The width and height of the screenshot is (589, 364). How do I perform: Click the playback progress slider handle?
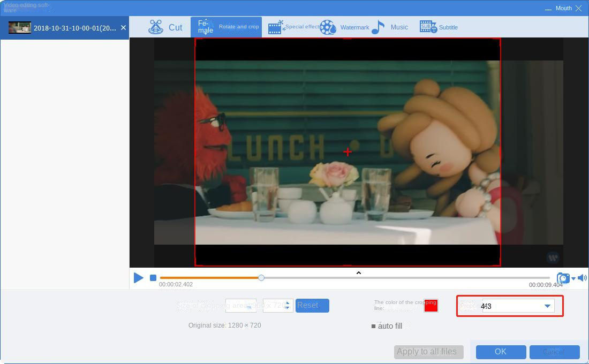261,278
